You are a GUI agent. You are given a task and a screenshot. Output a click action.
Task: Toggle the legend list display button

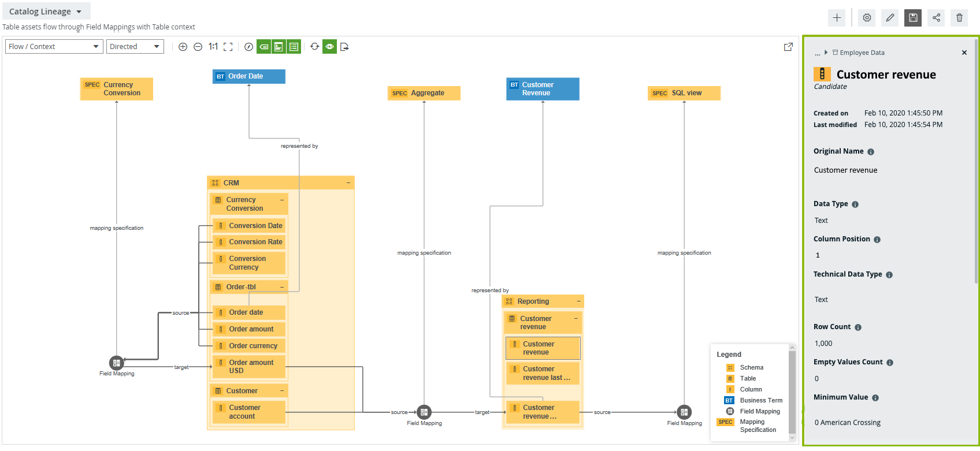point(294,47)
